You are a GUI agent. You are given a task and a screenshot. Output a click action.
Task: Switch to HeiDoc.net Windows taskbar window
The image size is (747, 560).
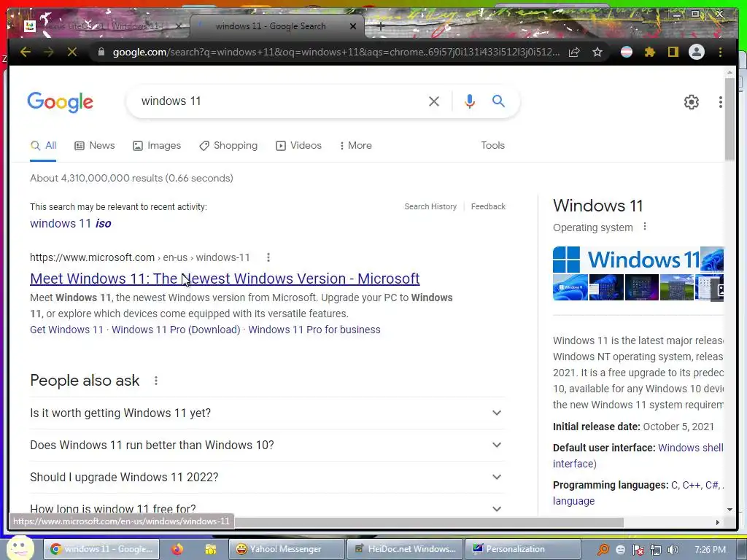coord(404,549)
